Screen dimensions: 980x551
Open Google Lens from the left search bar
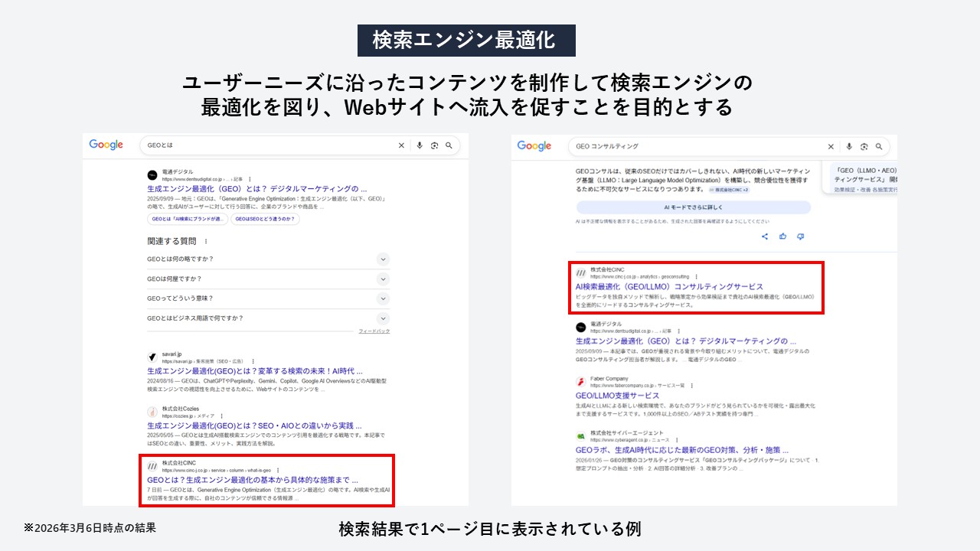[x=436, y=145]
